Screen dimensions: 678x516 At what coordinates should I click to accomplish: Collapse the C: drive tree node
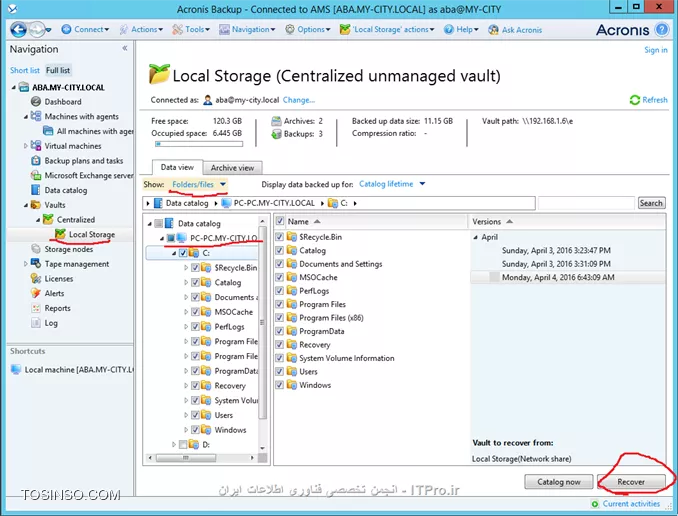tap(174, 253)
